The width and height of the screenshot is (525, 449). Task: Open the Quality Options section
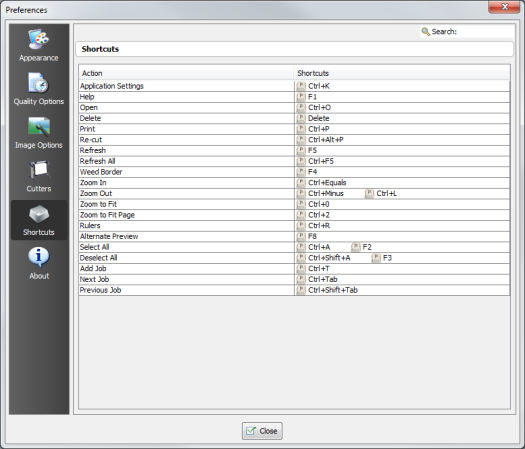[39, 89]
